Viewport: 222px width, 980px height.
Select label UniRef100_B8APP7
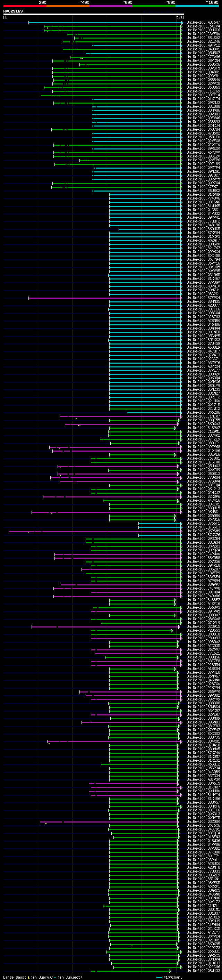click(x=203, y=584)
